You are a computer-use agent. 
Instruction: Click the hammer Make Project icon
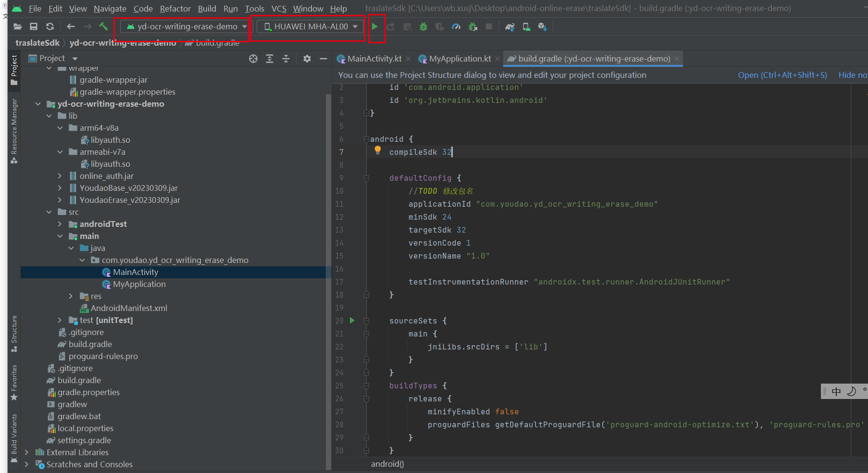click(103, 26)
